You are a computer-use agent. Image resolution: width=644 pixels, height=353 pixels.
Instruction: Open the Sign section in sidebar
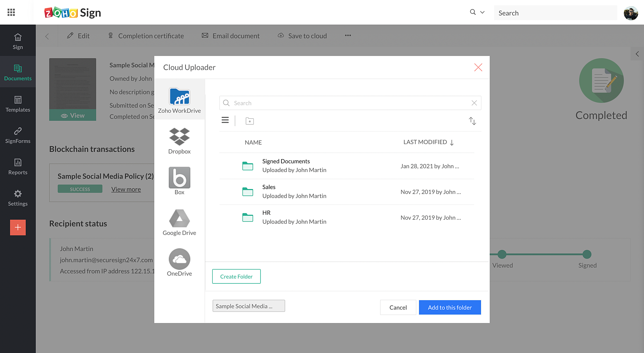[18, 42]
